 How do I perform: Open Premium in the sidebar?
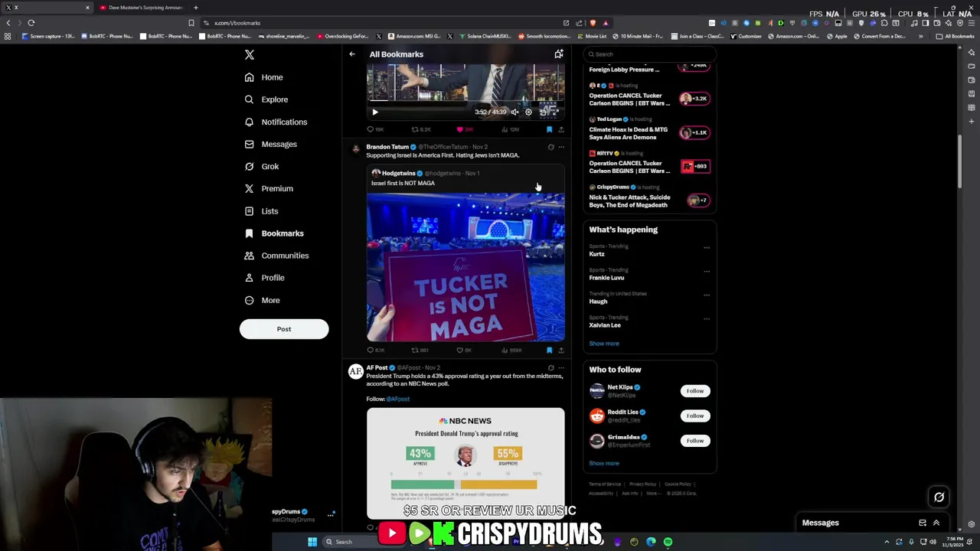tap(268, 188)
